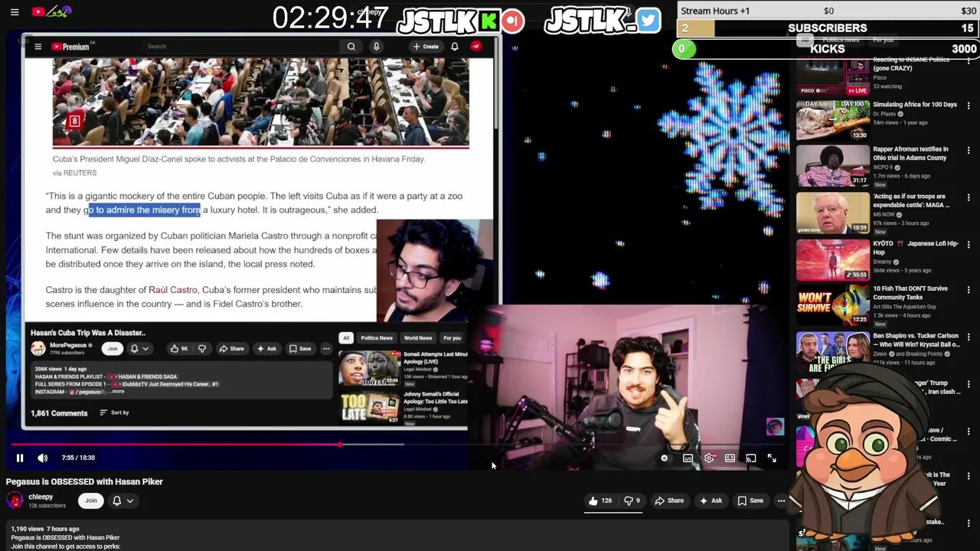
Task: Open Ben Shapiro vs. Tucker Carlson thumbnail
Action: (832, 352)
